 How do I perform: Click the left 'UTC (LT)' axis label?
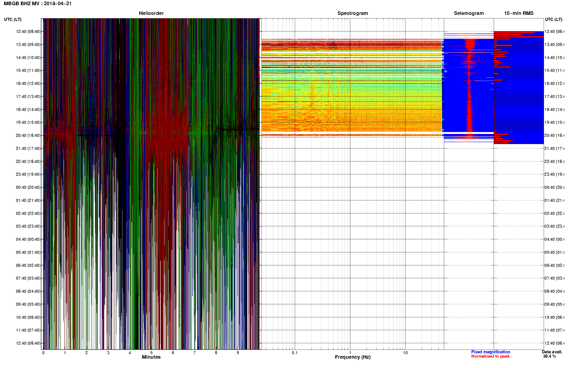coord(13,19)
